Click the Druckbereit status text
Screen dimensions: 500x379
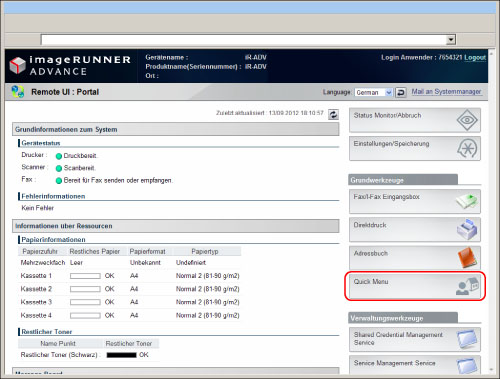coord(80,156)
